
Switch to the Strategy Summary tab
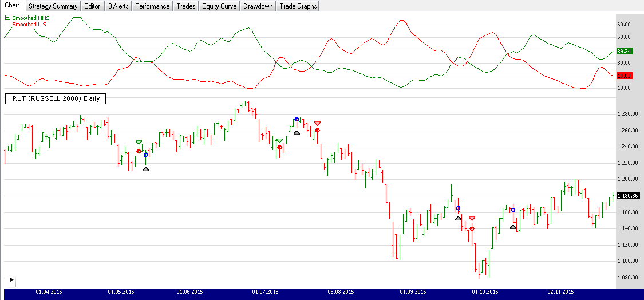53,6
